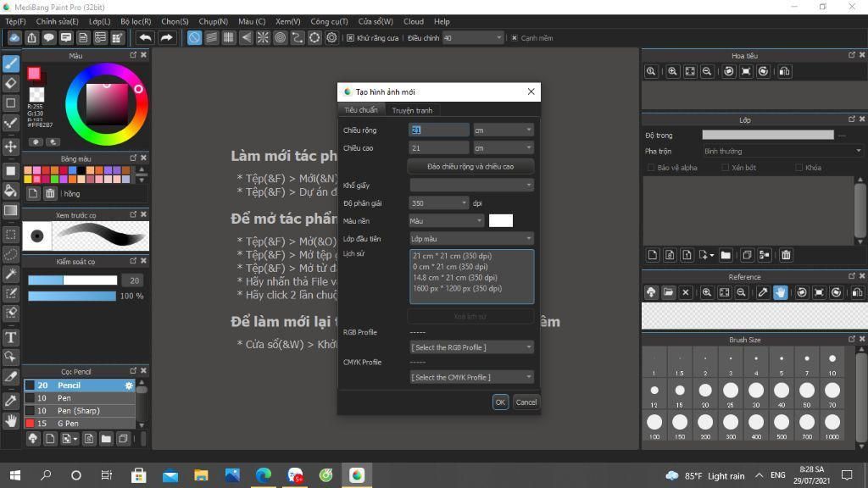Image resolution: width=868 pixels, height=488 pixels.
Task: Click the Undo arrow in the toolbar
Action: click(146, 37)
